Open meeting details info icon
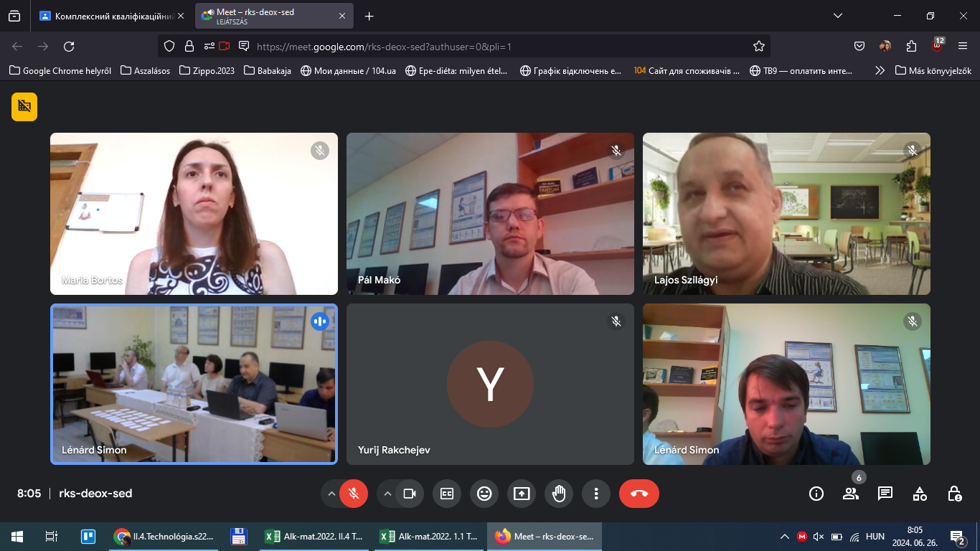 tap(816, 494)
